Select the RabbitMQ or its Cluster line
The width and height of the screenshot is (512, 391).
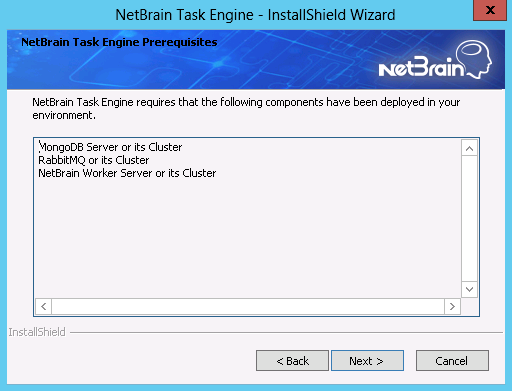tap(94, 160)
